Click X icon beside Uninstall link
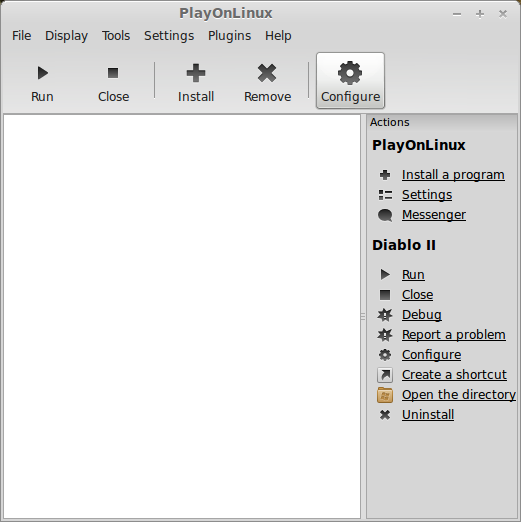Image resolution: width=521 pixels, height=522 pixels. click(x=385, y=415)
